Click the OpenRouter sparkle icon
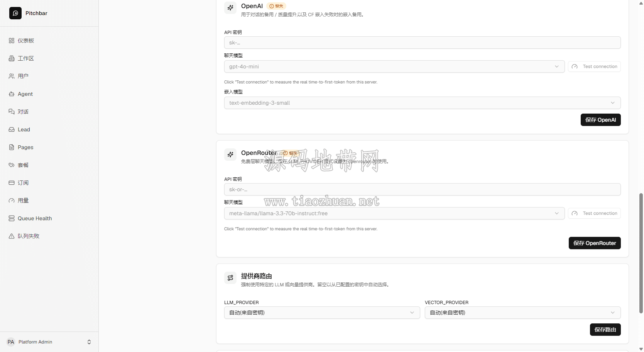The image size is (644, 352). click(230, 155)
